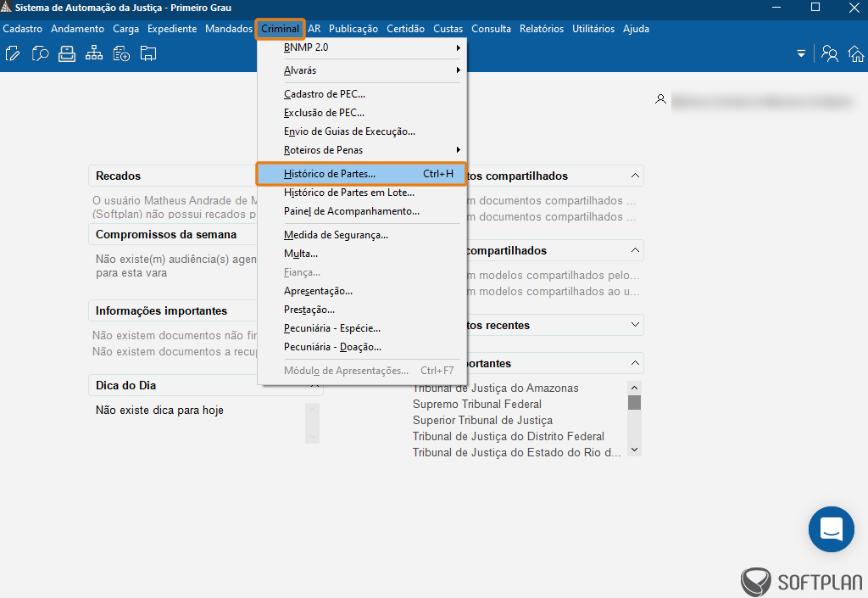The width and height of the screenshot is (868, 598).
Task: Choose Histórico de Partes em Lote
Action: coord(363,193)
